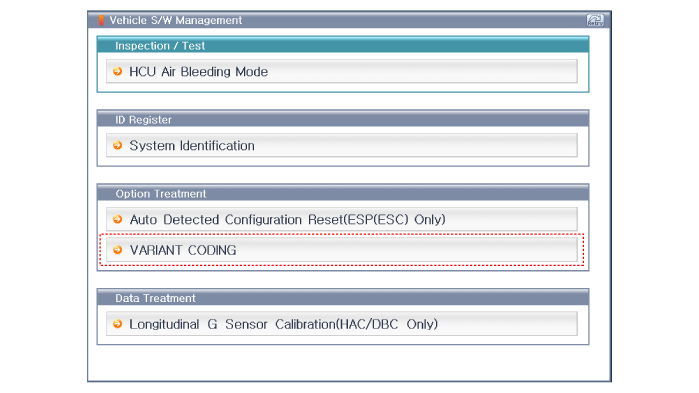Click the Vehicle S/W Management title text

tap(176, 20)
